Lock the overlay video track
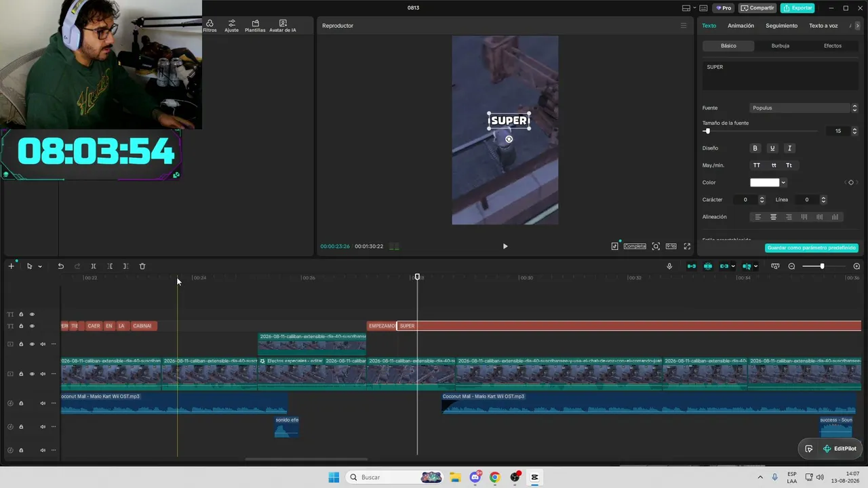This screenshot has height=488, width=868. (x=20, y=344)
